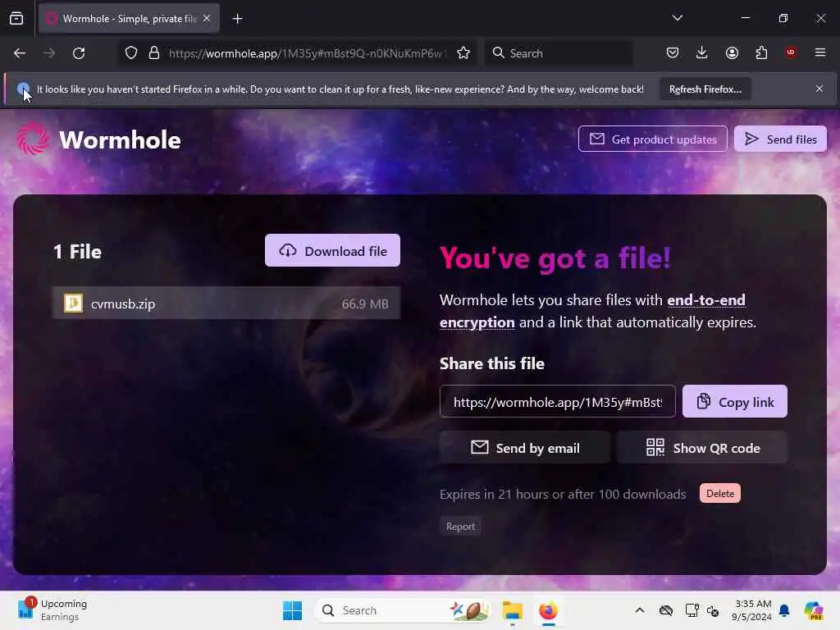Open tracking protection shield icon
This screenshot has height=630, width=840.
[x=131, y=53]
